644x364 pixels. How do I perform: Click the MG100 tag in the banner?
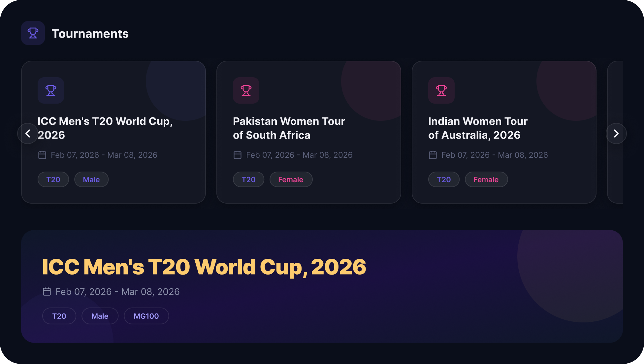tap(146, 316)
